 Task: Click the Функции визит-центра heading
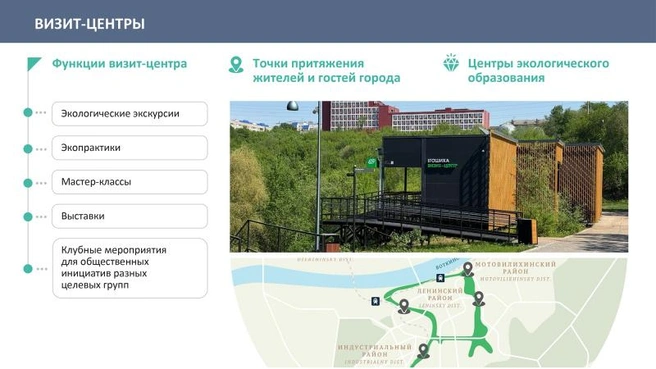tap(119, 64)
